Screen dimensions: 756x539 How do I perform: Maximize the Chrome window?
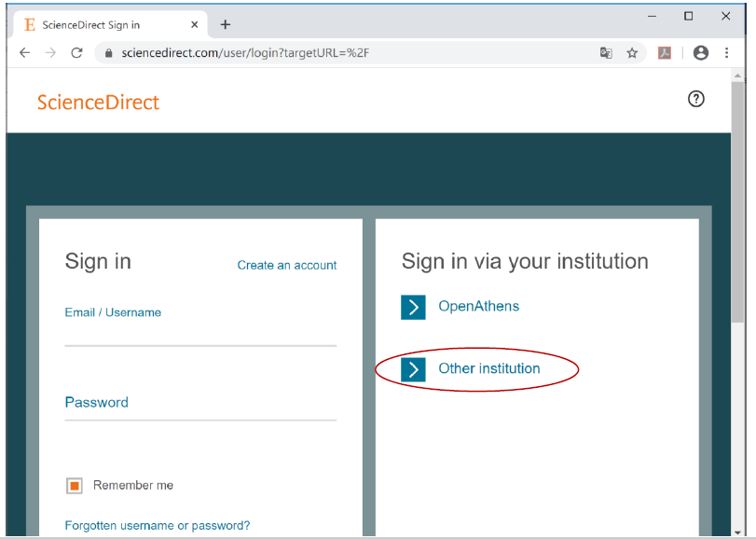pos(689,16)
